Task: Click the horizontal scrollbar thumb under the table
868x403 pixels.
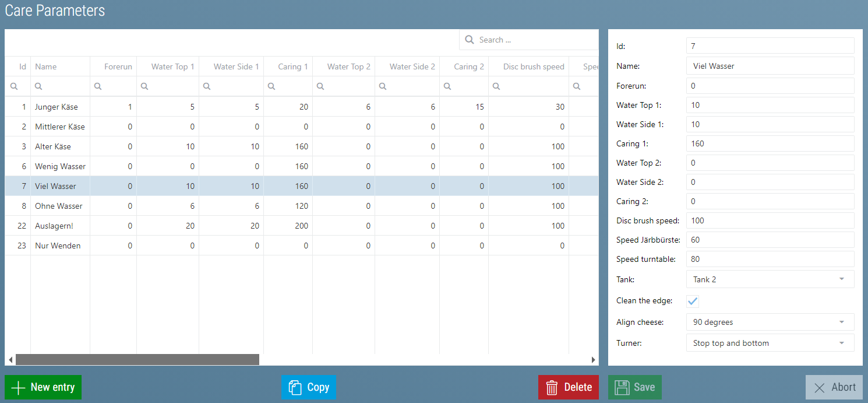Action: pyautogui.click(x=137, y=360)
